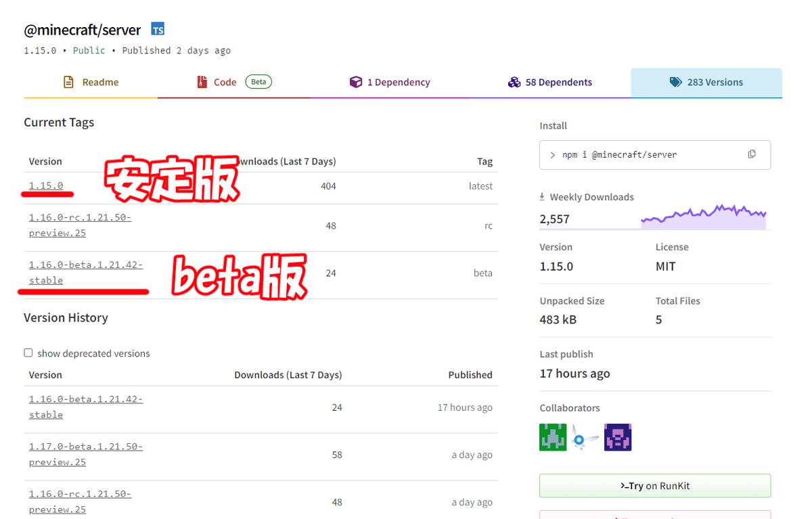Copy the npm install command icon

[x=752, y=154]
